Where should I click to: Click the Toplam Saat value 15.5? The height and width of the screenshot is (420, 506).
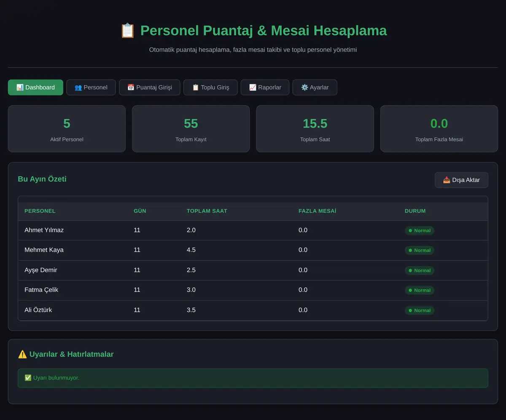(315, 124)
